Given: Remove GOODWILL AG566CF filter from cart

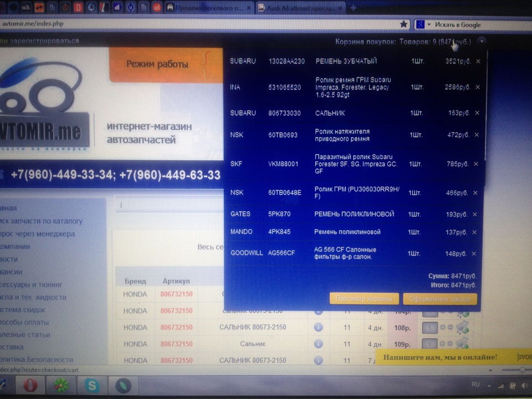Looking at the screenshot, I should coord(474,254).
